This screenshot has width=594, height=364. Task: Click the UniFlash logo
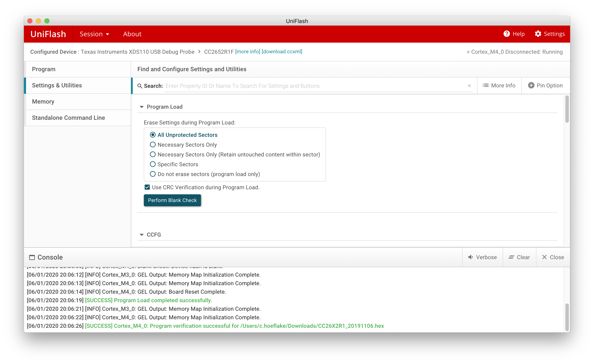pyautogui.click(x=48, y=34)
